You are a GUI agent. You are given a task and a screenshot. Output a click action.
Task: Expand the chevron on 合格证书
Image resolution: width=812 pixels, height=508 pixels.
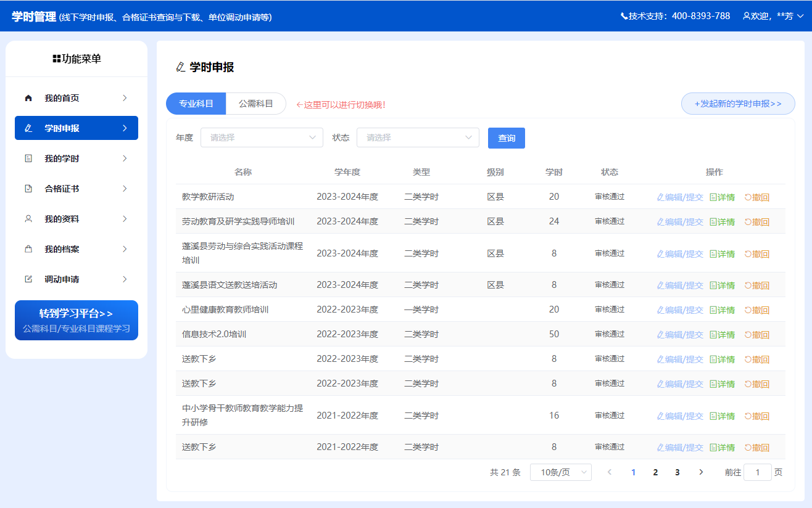tap(125, 189)
